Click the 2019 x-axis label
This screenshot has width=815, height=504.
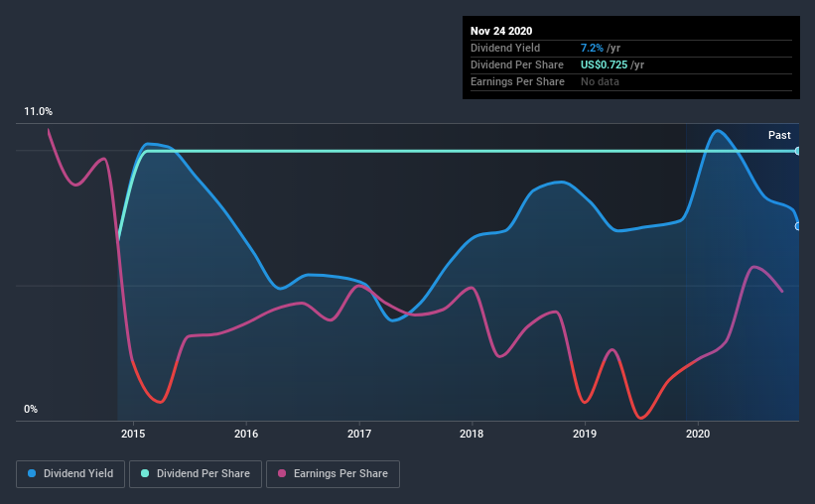point(585,434)
